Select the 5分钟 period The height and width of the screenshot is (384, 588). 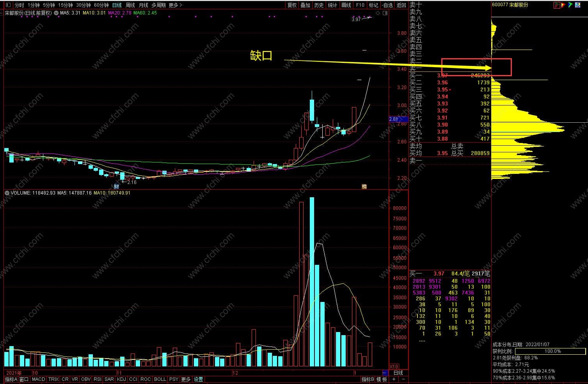point(49,5)
